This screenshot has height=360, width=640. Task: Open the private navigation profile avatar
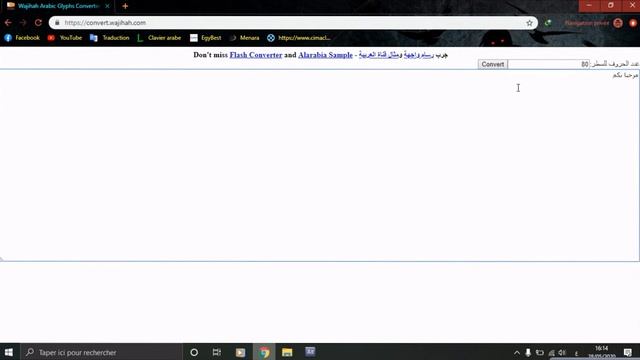click(618, 23)
